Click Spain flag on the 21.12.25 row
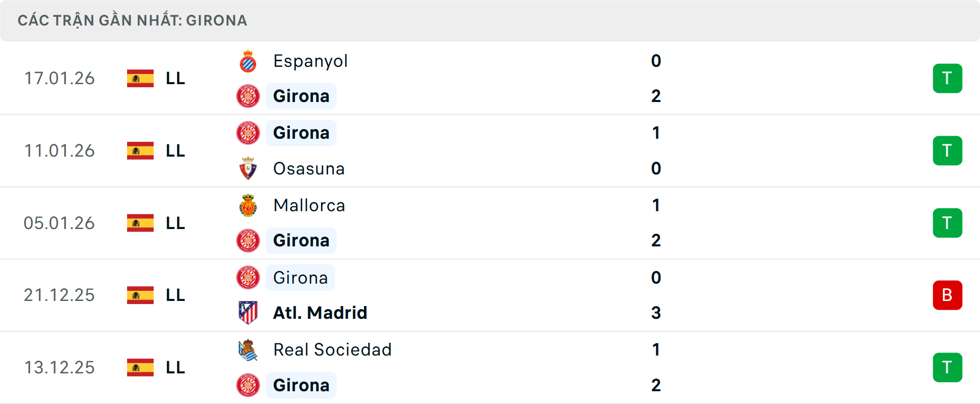 click(140, 295)
